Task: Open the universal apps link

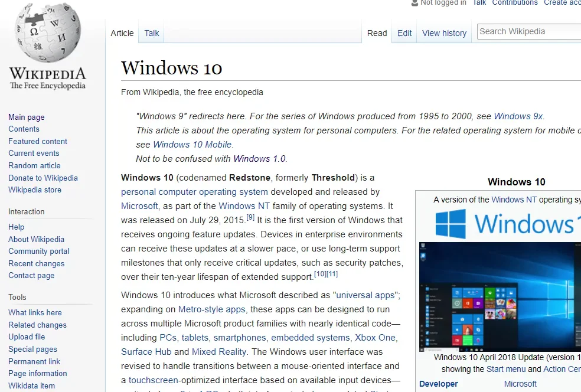Action: coord(365,295)
